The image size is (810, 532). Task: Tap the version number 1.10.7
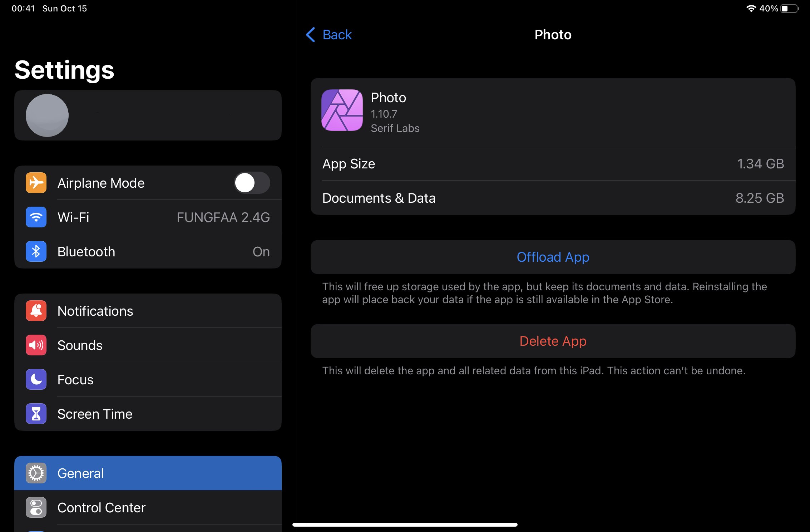point(384,114)
